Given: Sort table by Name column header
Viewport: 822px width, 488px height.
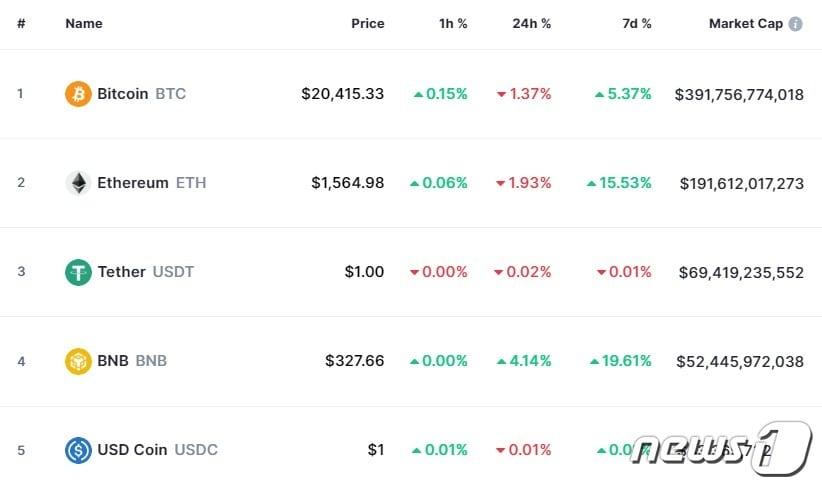Looking at the screenshot, I should coord(84,23).
